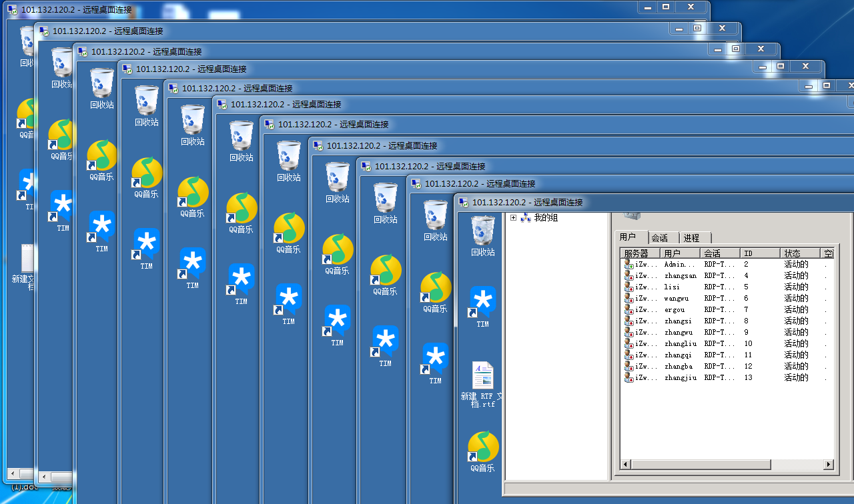
Task: Select the wangwu user row
Action: (x=676, y=298)
